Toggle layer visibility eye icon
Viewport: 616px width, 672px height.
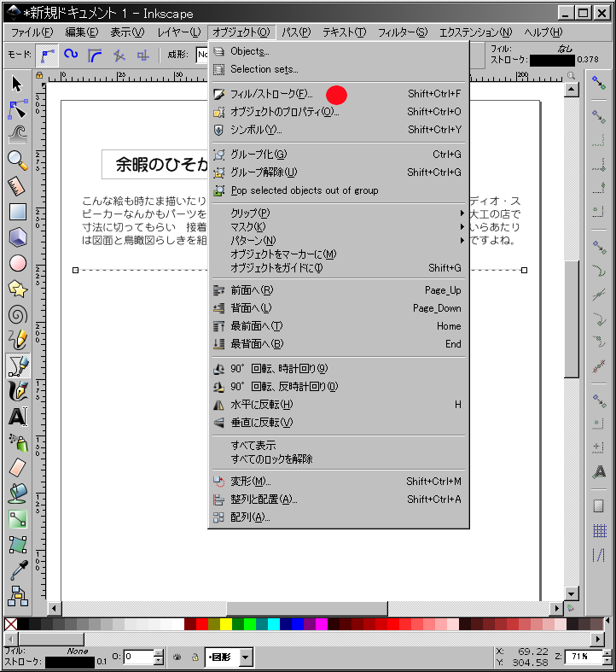point(177,657)
